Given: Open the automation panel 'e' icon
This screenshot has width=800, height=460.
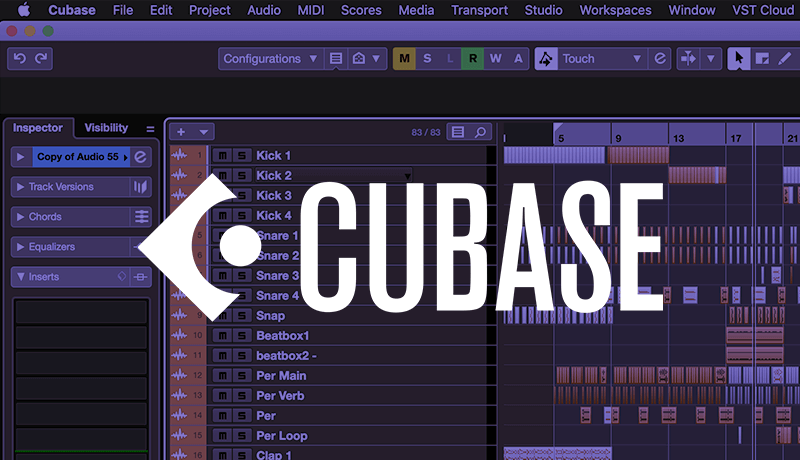Looking at the screenshot, I should pyautogui.click(x=660, y=59).
